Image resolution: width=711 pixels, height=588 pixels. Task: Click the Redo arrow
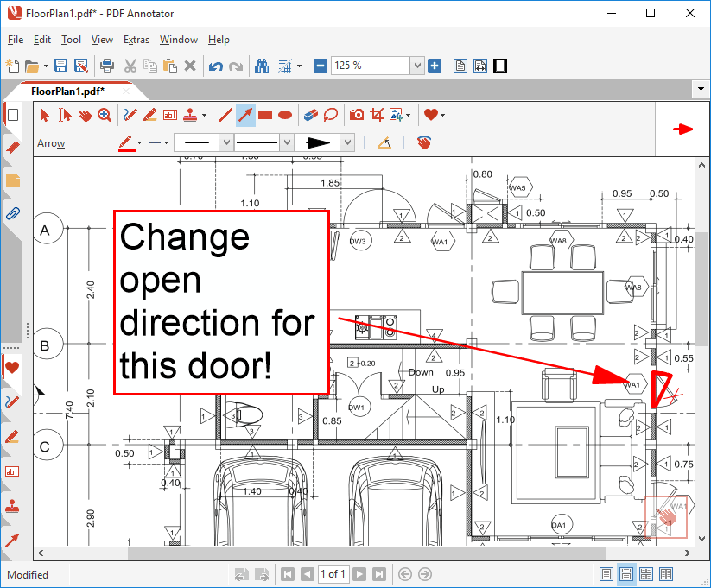[236, 66]
